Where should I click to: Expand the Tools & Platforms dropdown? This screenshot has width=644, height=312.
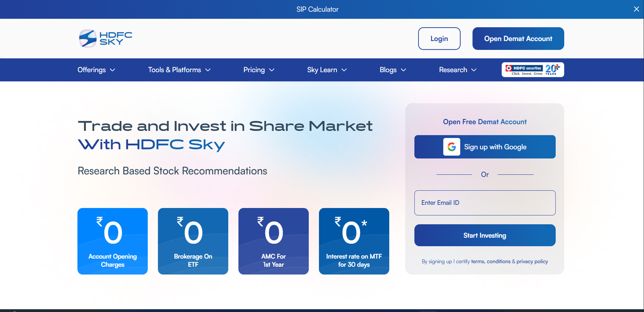pyautogui.click(x=179, y=70)
